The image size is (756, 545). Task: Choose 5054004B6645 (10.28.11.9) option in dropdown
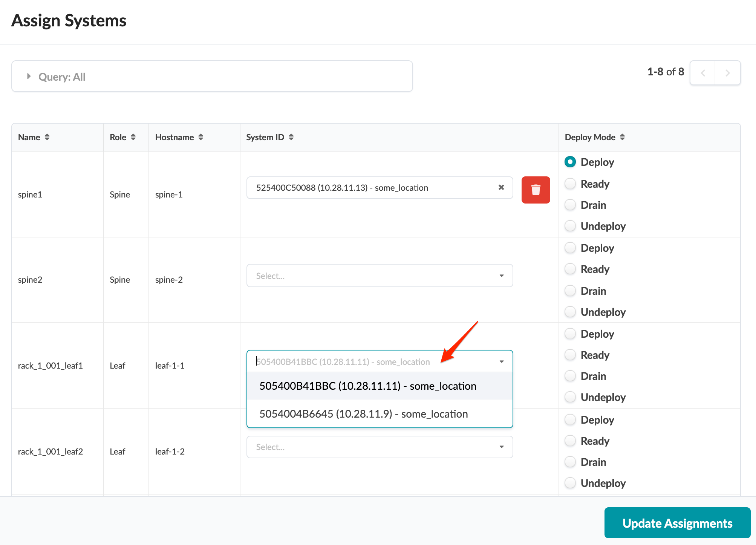click(x=363, y=414)
